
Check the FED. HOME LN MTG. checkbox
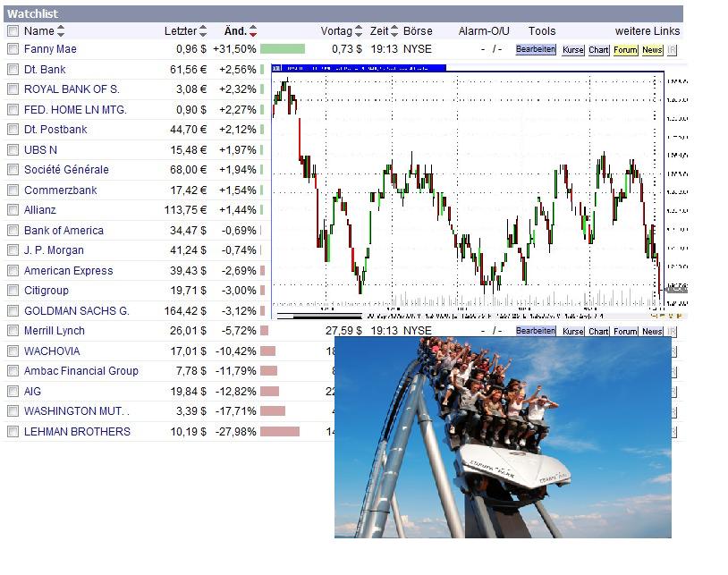tap(13, 110)
